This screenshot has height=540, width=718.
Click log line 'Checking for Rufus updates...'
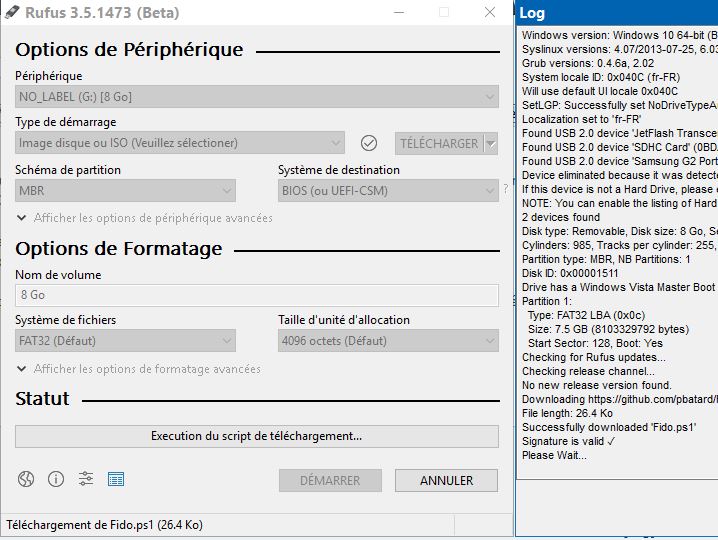594,357
